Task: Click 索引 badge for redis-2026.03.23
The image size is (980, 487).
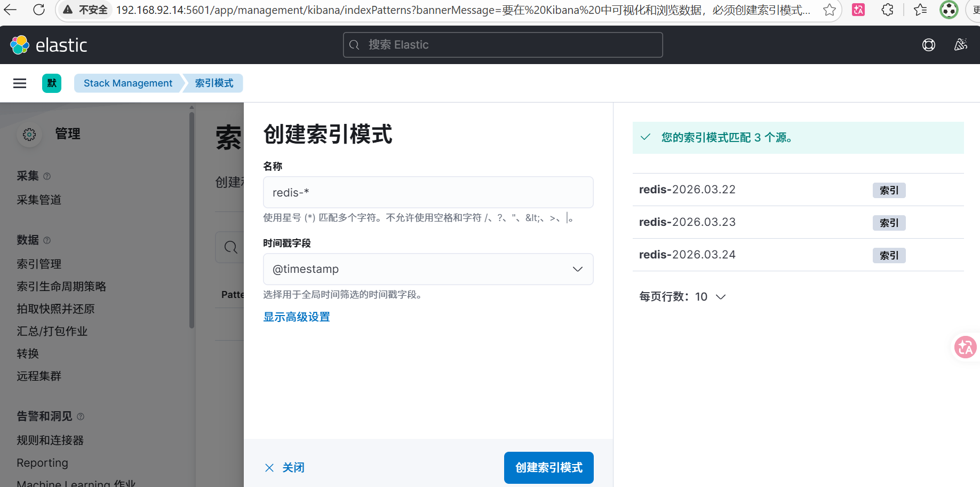Action: [889, 223]
